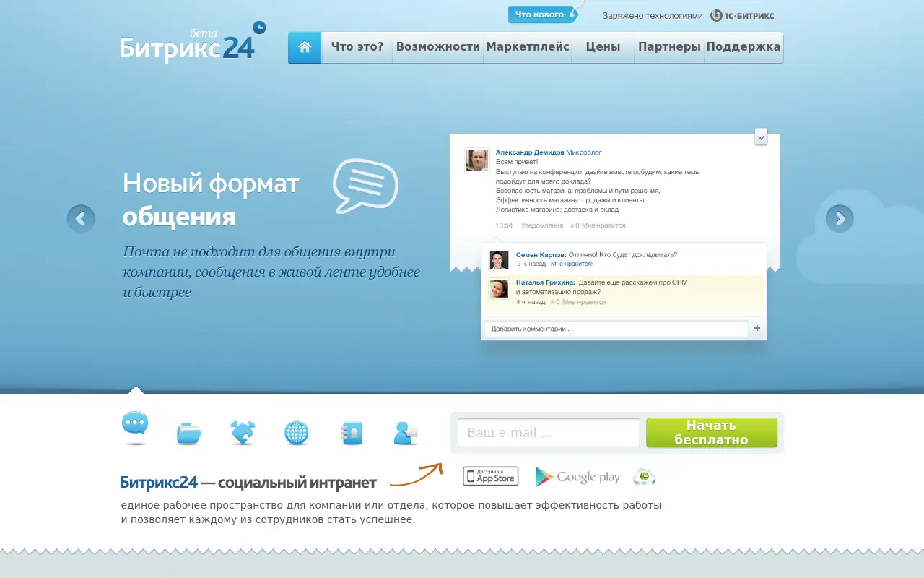Click Александр Демидов avatar photo
The height and width of the screenshot is (578, 924).
[477, 160]
